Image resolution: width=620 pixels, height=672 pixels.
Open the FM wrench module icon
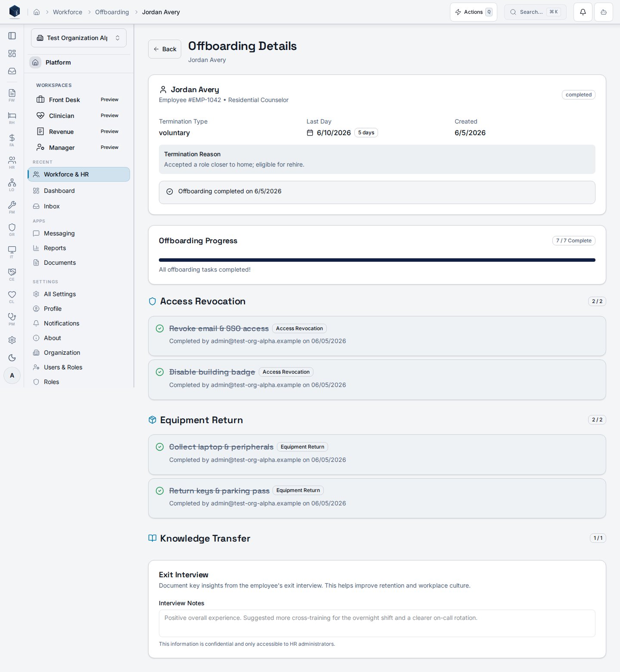[12, 207]
